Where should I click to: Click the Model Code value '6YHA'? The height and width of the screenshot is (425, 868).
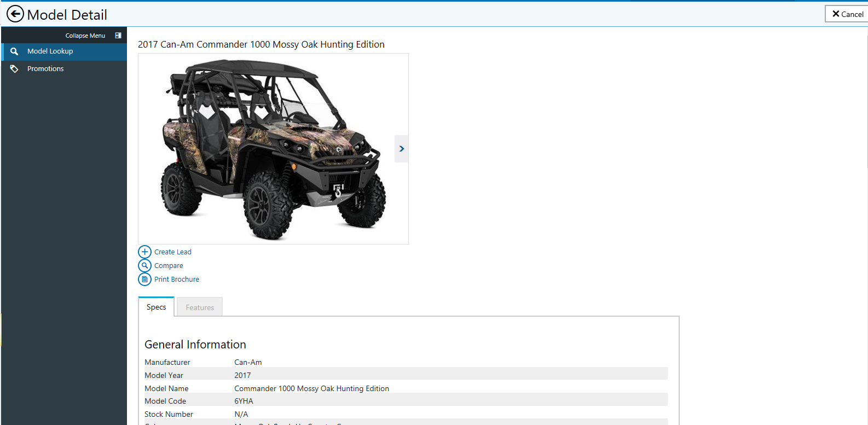244,401
